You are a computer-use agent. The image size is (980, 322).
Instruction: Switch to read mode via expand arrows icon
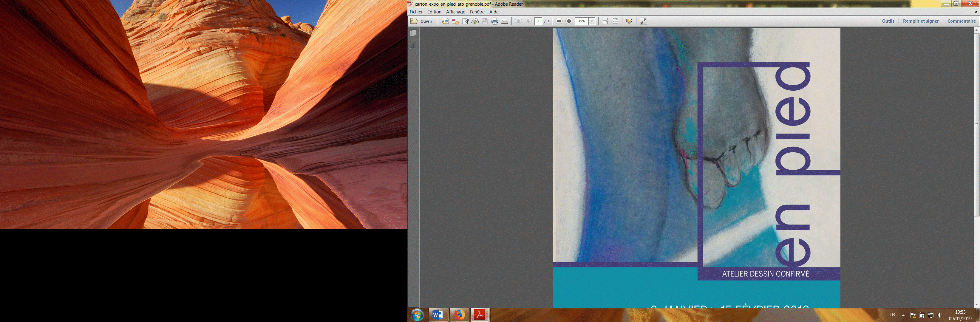(x=643, y=21)
